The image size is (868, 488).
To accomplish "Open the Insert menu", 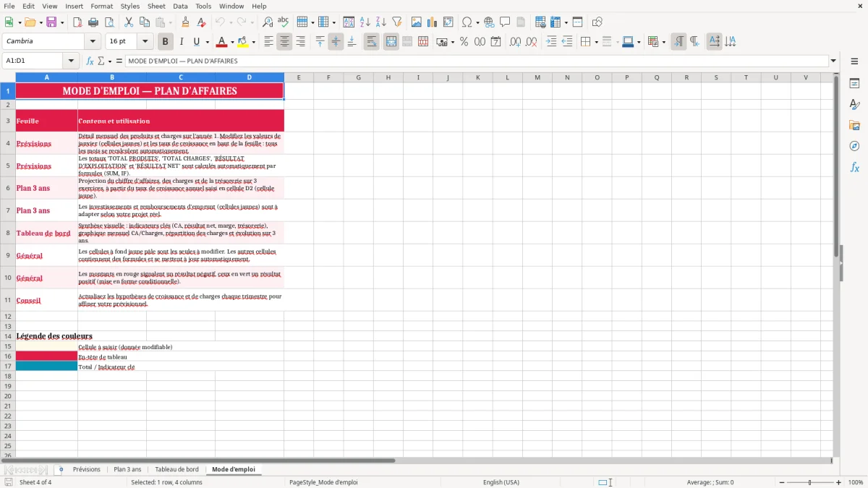I will (74, 6).
